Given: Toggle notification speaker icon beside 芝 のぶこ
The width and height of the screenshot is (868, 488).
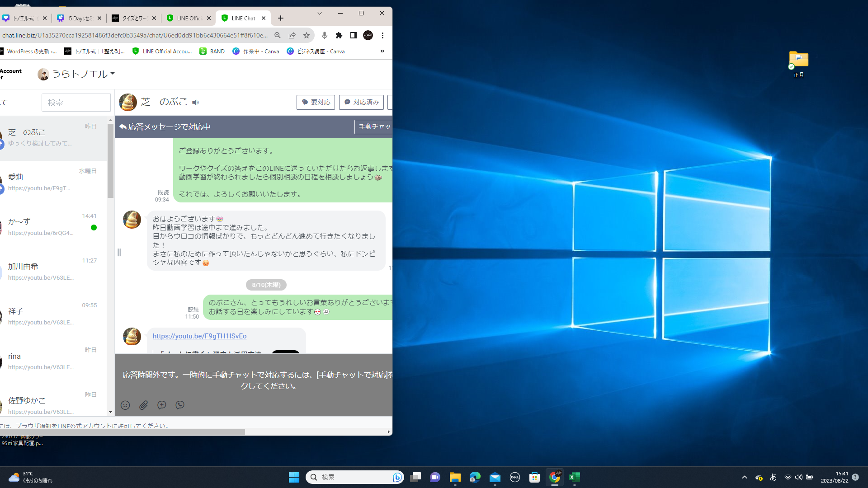Looking at the screenshot, I should pos(195,103).
